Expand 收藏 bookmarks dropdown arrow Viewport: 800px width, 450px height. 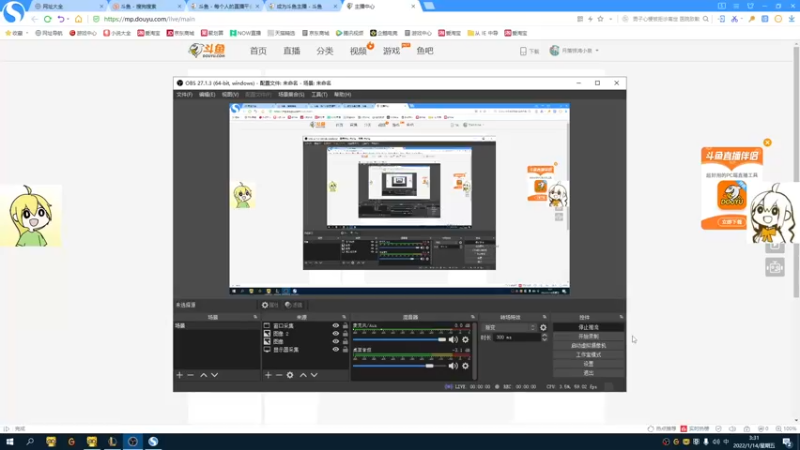point(27,33)
